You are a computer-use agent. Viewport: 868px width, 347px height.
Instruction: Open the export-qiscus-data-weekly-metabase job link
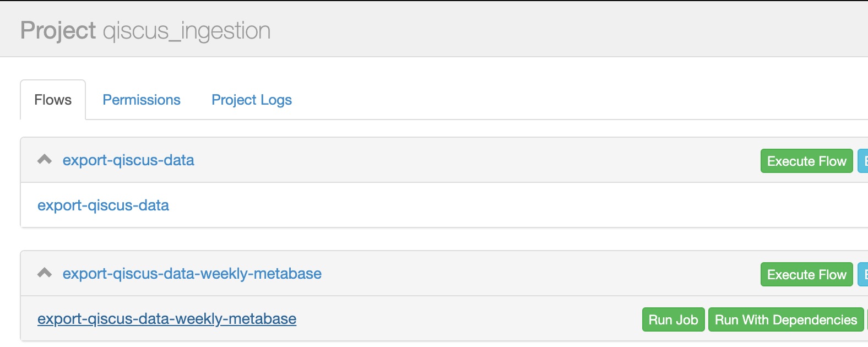point(166,318)
